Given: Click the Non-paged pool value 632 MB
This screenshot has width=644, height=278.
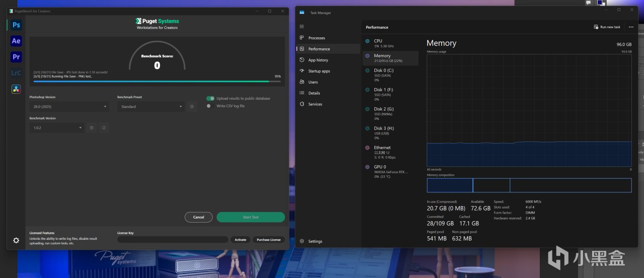Looking at the screenshot, I should pyautogui.click(x=462, y=238).
